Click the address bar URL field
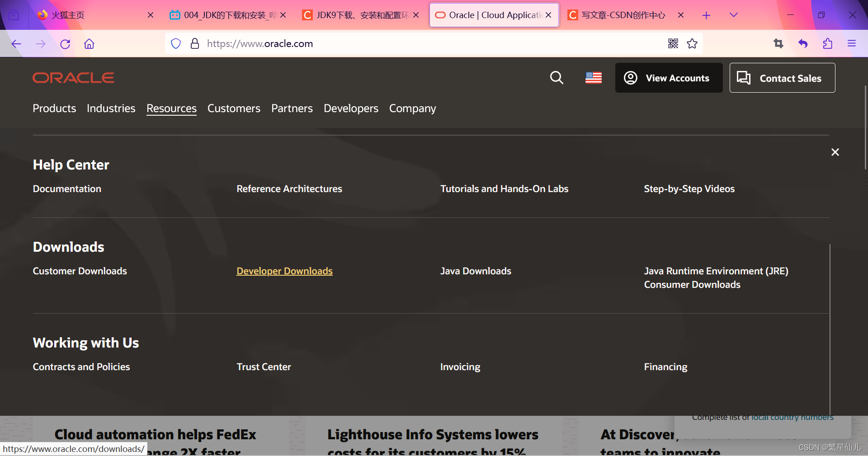This screenshot has height=456, width=868. pos(434,43)
